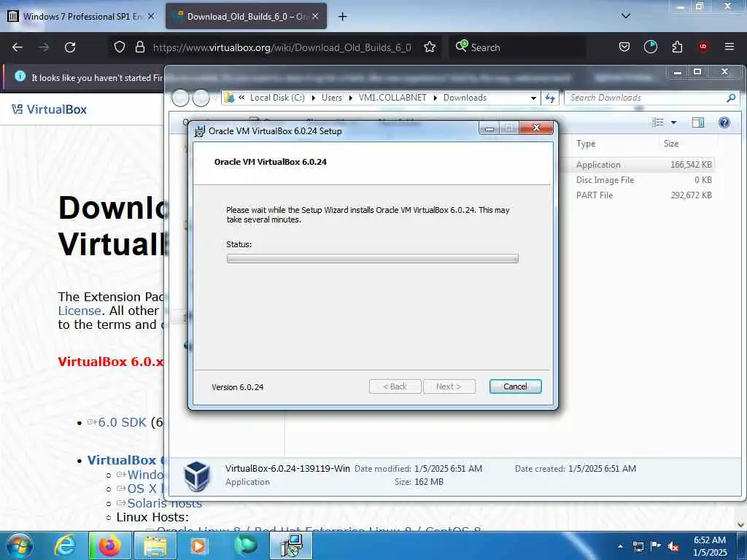Open the network tray icon

click(x=638, y=546)
